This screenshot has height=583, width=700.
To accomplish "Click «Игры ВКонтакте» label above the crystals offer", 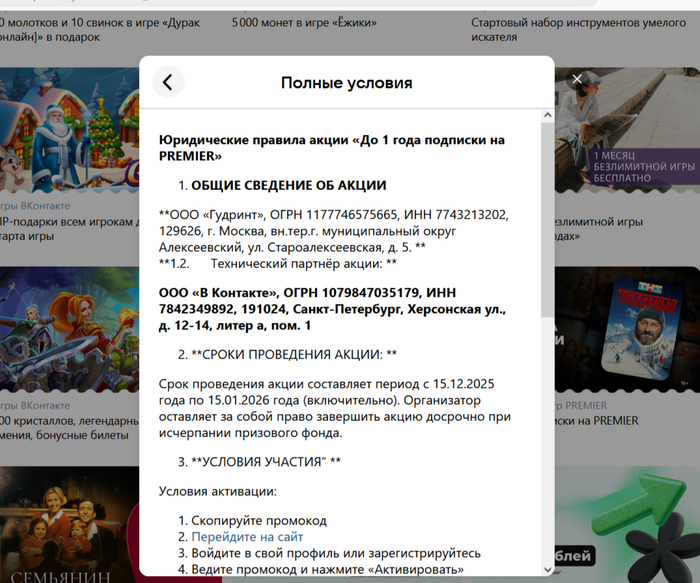I will pos(38,405).
